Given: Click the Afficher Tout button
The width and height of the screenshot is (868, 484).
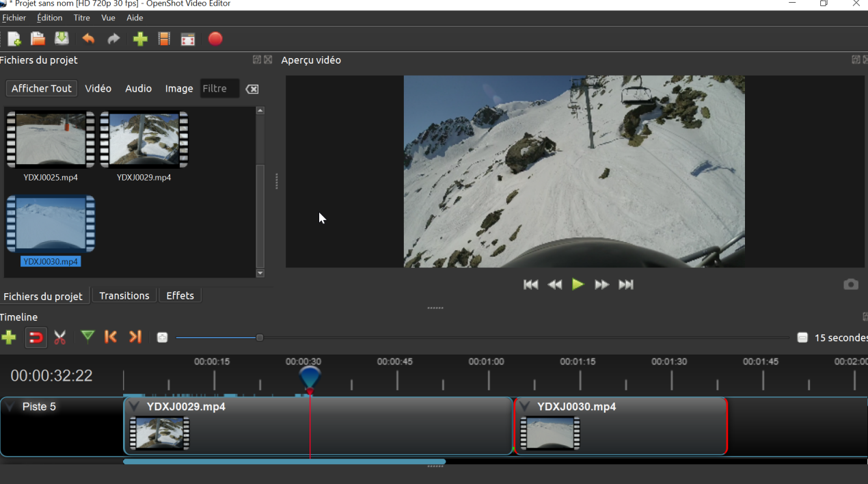Looking at the screenshot, I should [x=41, y=88].
